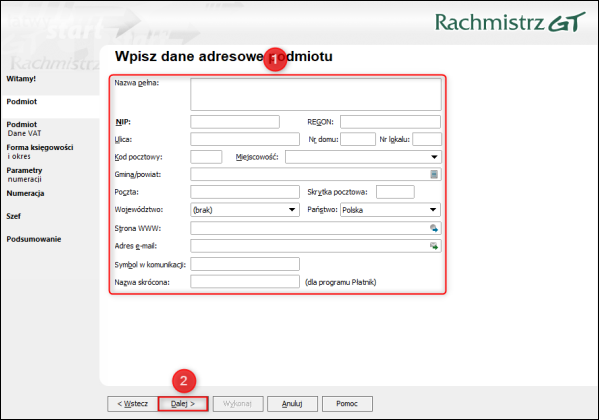Open the Województwo dropdown list
The height and width of the screenshot is (420, 599).
[292, 210]
